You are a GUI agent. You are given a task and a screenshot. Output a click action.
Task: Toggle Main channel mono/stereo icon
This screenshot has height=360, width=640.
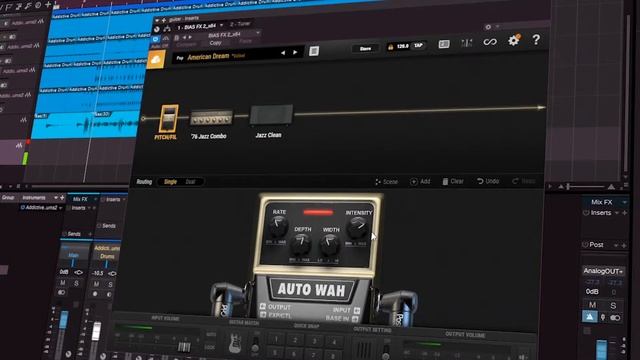point(61,293)
